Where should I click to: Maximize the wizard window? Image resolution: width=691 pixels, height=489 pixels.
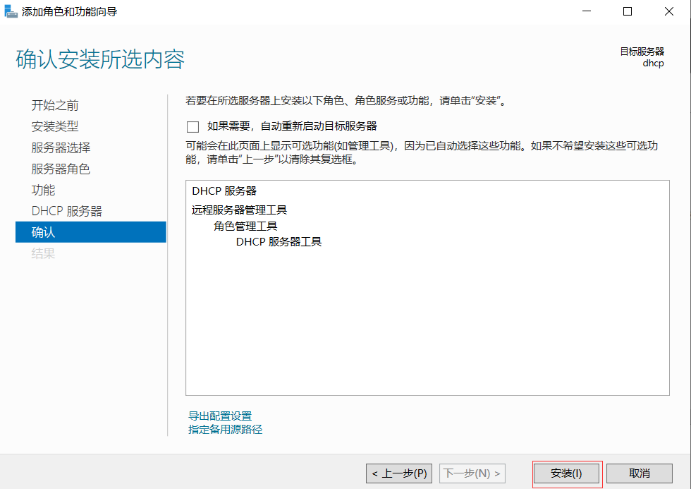point(628,11)
